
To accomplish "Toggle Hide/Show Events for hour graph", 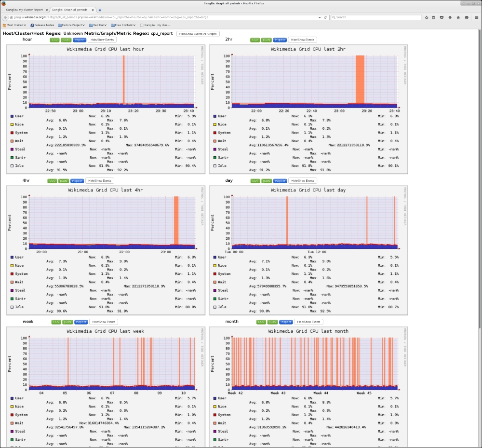I will click(x=102, y=40).
